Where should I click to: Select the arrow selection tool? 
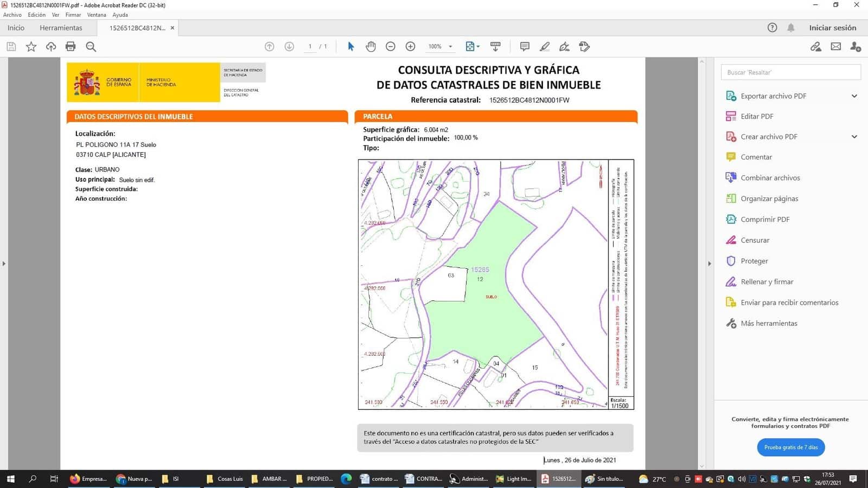point(350,47)
